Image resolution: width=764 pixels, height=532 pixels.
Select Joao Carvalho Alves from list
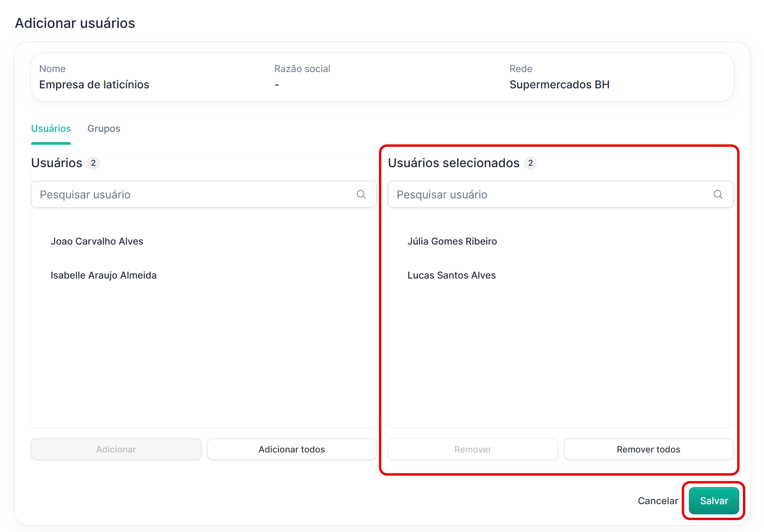coord(97,241)
